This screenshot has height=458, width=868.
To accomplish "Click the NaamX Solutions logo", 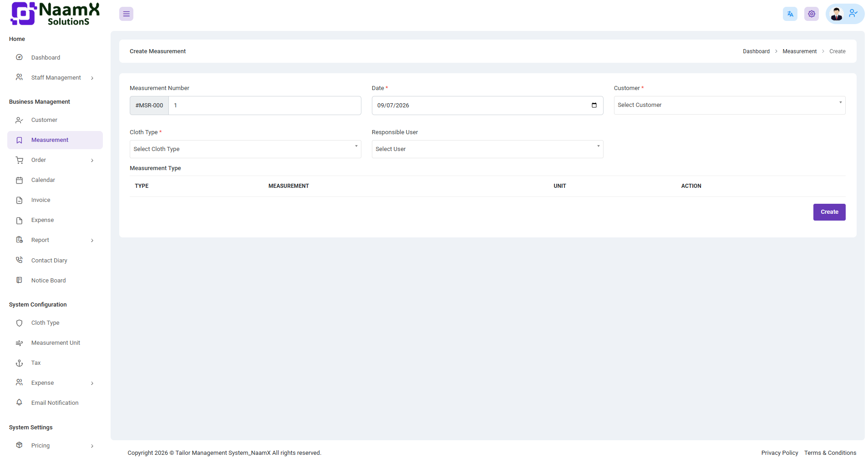I will [x=55, y=14].
